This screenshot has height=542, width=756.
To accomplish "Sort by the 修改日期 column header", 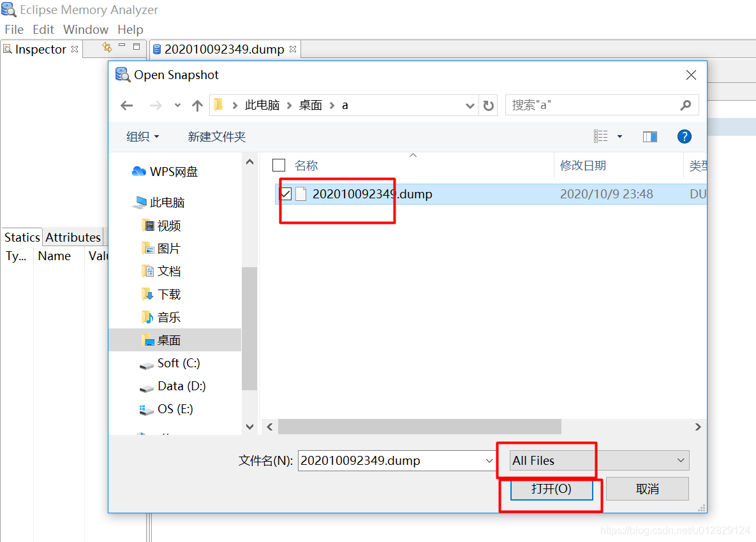I will point(583,165).
